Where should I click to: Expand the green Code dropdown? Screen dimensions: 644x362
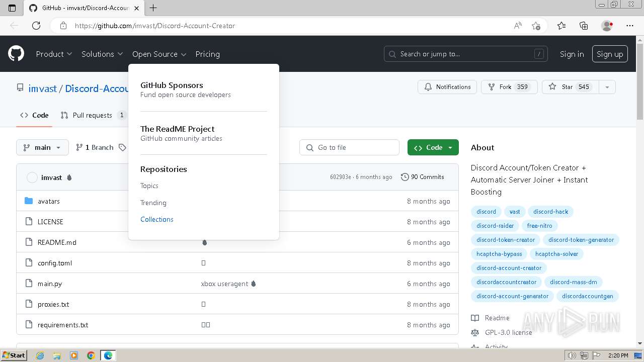click(433, 147)
